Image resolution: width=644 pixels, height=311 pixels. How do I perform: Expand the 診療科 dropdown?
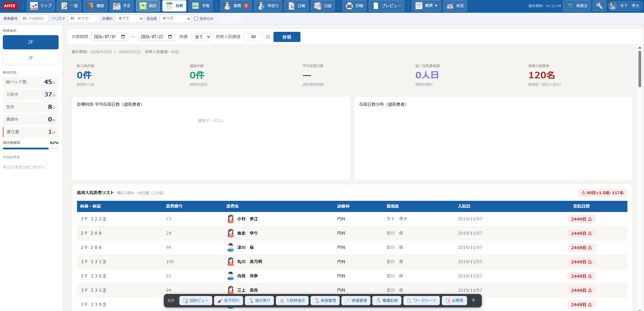pos(129,19)
